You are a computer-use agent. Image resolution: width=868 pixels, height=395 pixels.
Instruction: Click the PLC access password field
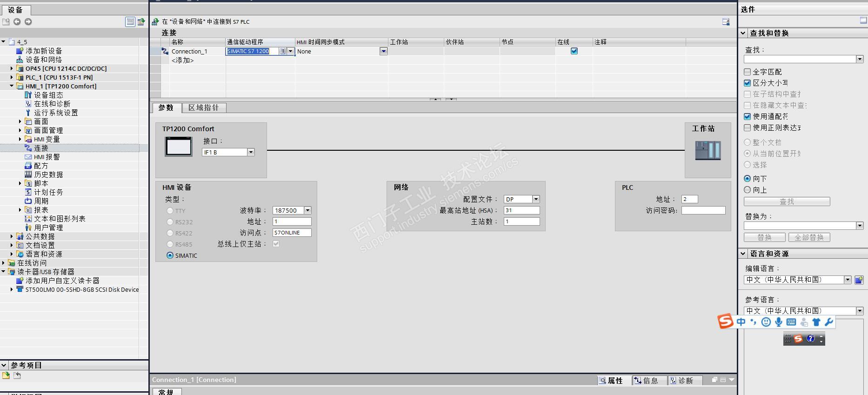pos(703,210)
